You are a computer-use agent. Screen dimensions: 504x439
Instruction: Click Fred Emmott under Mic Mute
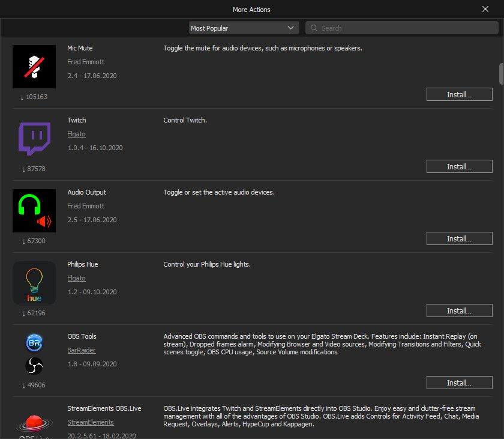(x=86, y=62)
